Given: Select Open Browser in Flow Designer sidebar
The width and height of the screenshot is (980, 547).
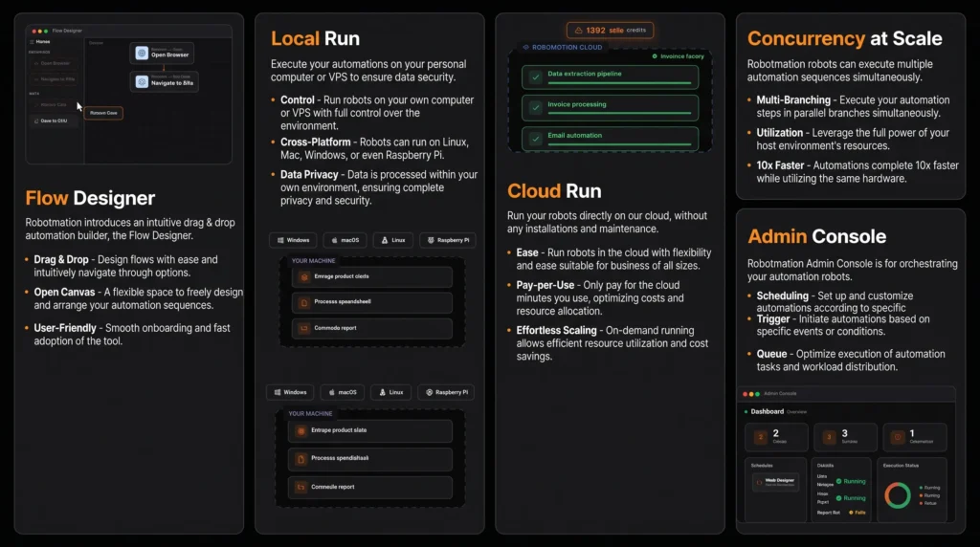Looking at the screenshot, I should [x=55, y=63].
